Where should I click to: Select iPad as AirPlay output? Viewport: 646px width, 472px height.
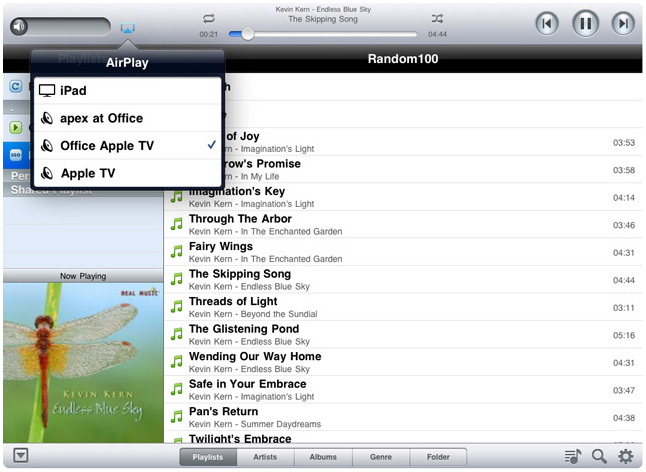(128, 91)
